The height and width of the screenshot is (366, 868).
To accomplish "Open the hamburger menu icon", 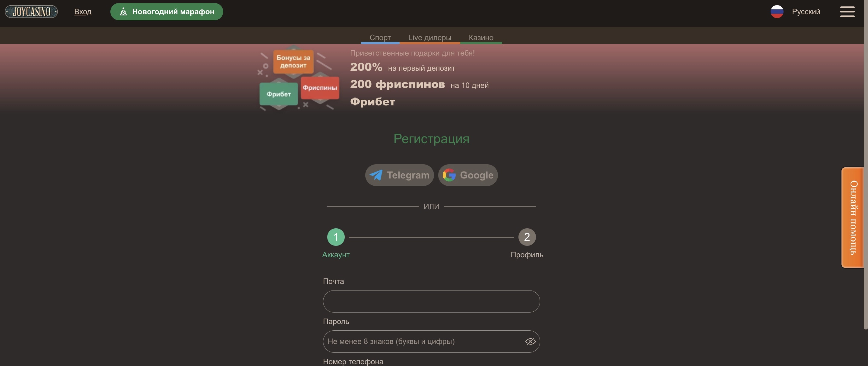I will (x=847, y=11).
